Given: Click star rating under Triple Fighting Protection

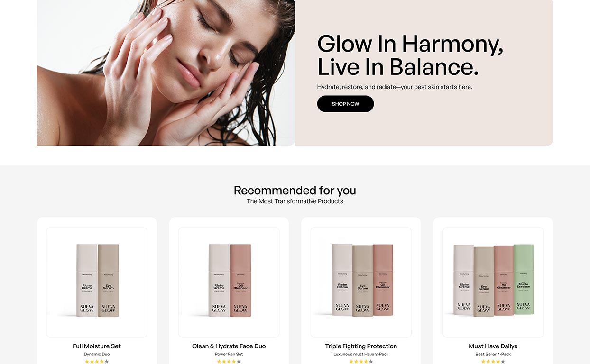Looking at the screenshot, I should pyautogui.click(x=361, y=362).
